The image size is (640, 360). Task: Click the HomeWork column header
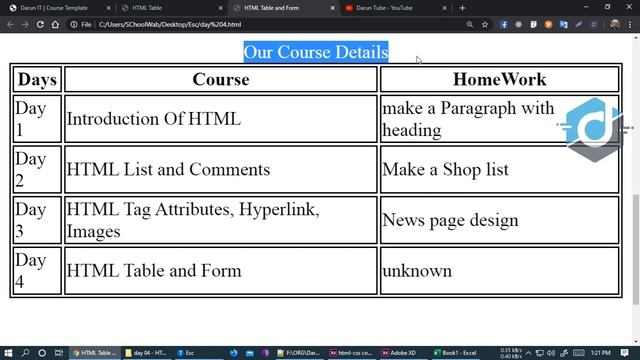click(500, 80)
